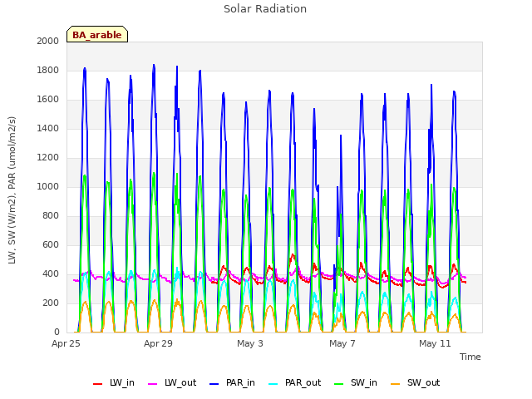Toggle the PAR_in series legend label
Viewport: 532px width, 399px height.
[x=240, y=383]
